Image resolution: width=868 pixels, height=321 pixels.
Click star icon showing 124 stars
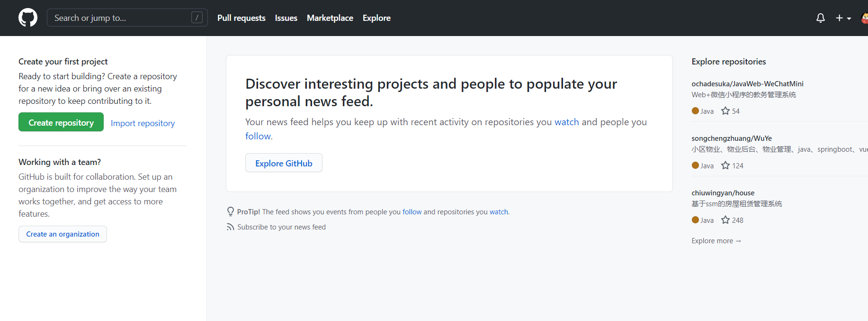[725, 165]
